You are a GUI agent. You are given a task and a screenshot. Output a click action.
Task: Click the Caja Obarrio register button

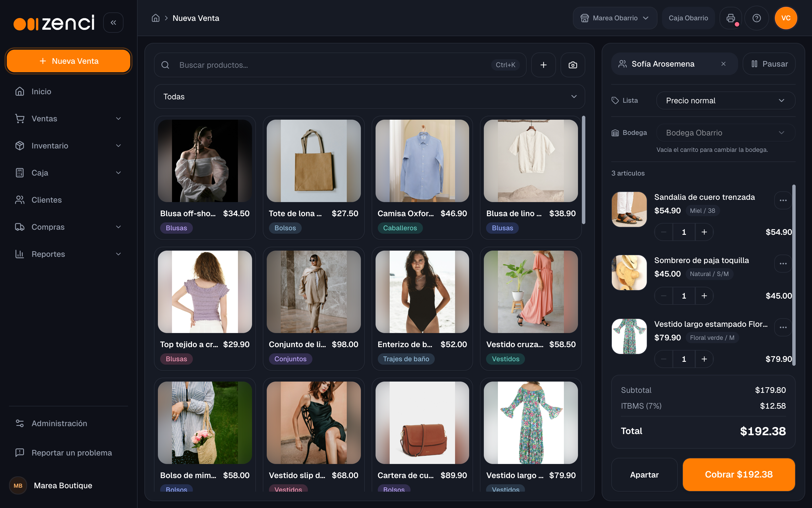pyautogui.click(x=688, y=18)
